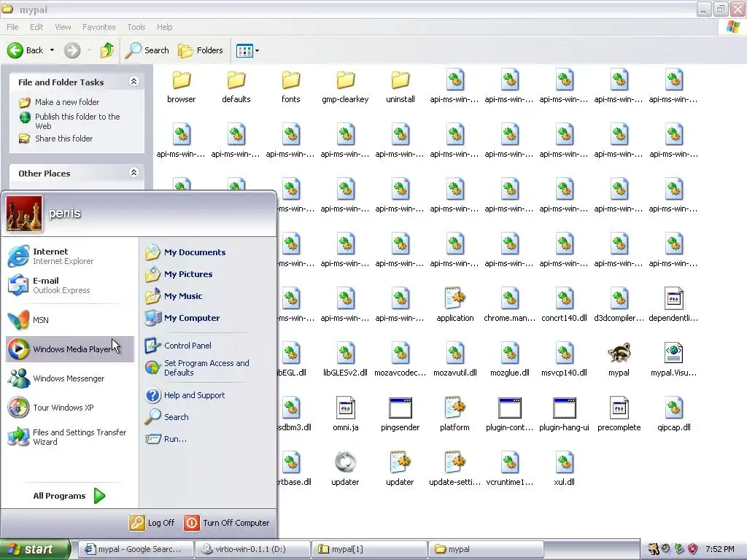
Task: Open the Edit menu
Action: tap(36, 27)
